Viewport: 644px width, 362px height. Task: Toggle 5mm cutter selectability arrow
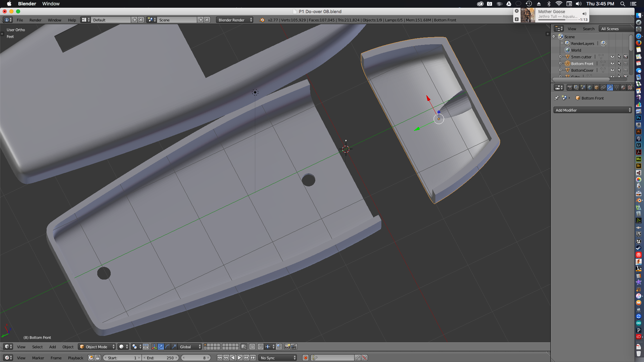pyautogui.click(x=619, y=57)
